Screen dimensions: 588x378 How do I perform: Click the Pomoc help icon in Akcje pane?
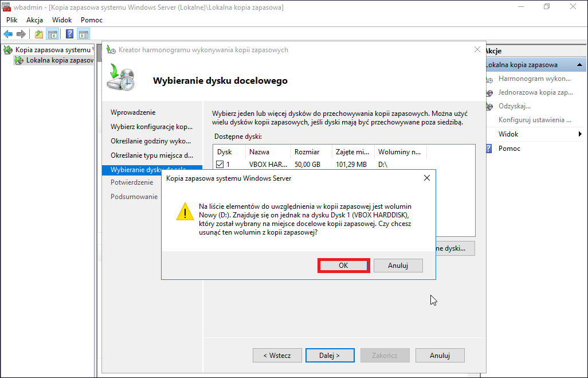click(489, 149)
